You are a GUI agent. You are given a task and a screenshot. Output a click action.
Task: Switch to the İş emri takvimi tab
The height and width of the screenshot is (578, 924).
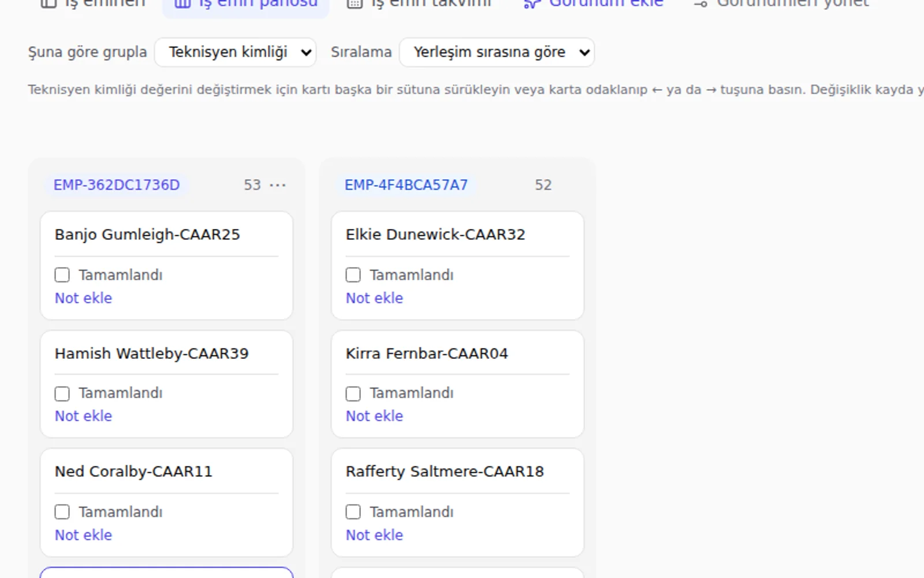(x=420, y=3)
